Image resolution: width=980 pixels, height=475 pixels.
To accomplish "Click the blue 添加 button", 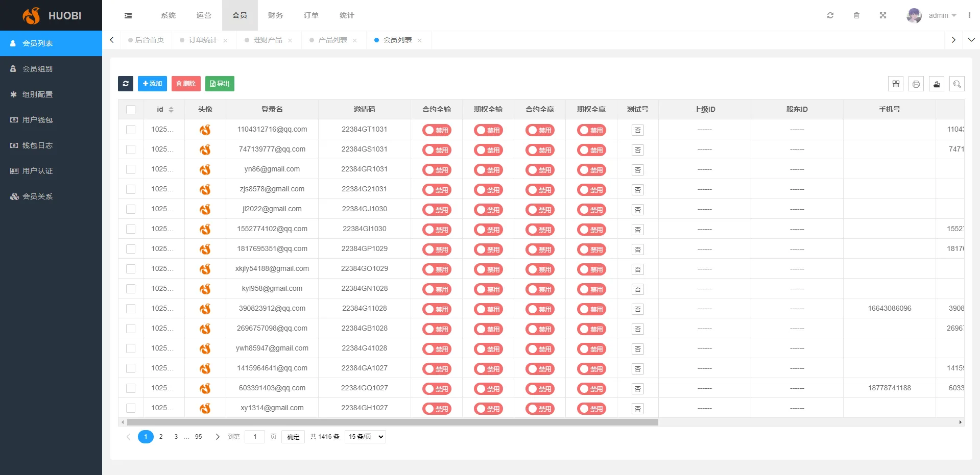I will (152, 84).
